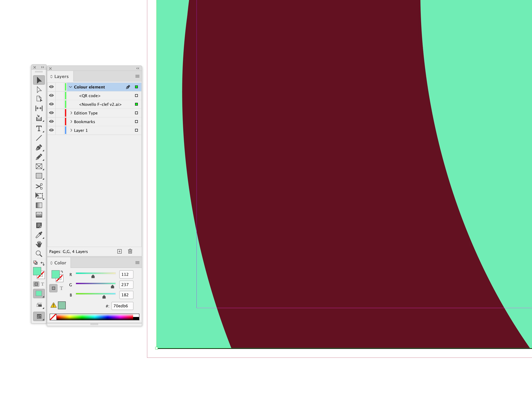The image size is (532, 407).
Task: Hide the Layer 1 layer
Action: (x=51, y=130)
